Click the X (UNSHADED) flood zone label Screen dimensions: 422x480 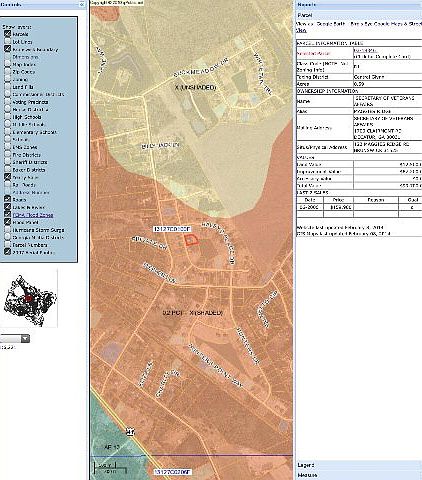[x=195, y=87]
